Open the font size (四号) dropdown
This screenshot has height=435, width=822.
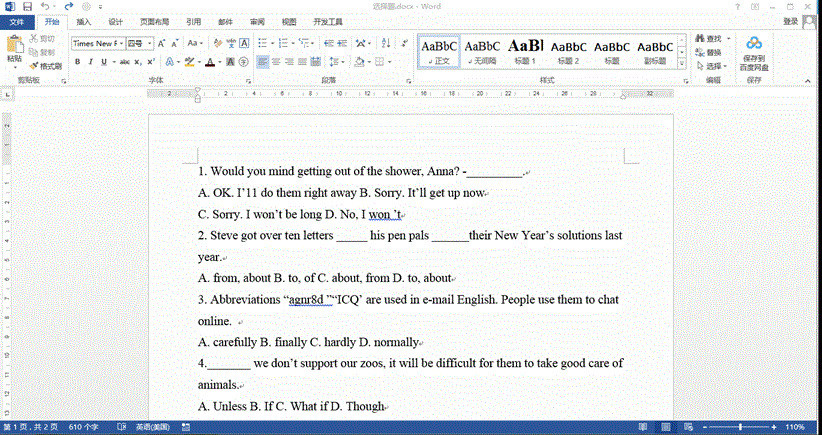(x=150, y=43)
